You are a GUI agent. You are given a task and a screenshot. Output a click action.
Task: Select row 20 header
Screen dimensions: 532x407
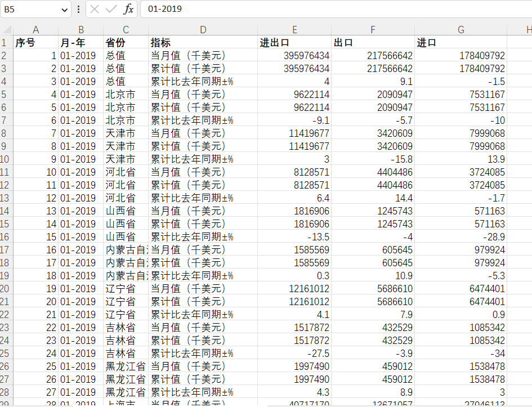(x=6, y=289)
